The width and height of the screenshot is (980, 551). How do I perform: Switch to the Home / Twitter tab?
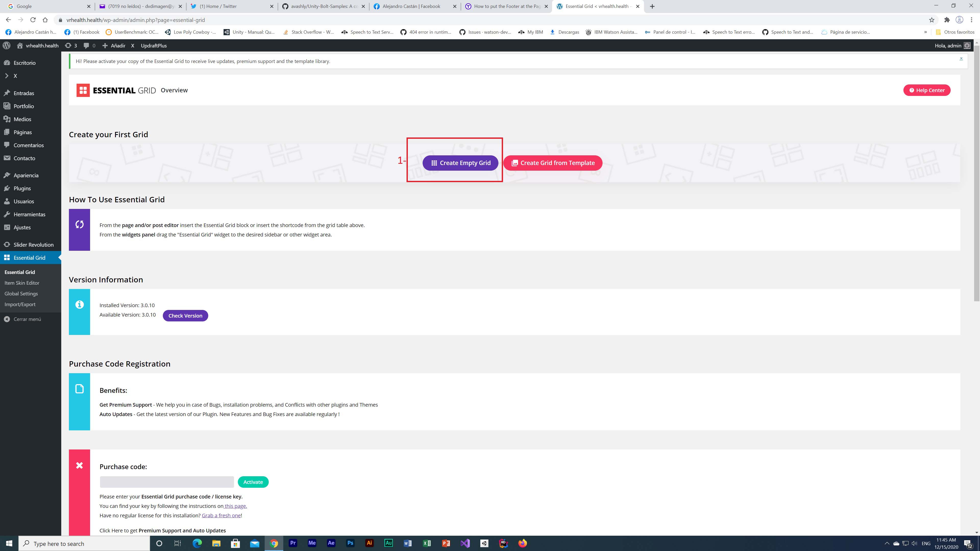(x=232, y=6)
